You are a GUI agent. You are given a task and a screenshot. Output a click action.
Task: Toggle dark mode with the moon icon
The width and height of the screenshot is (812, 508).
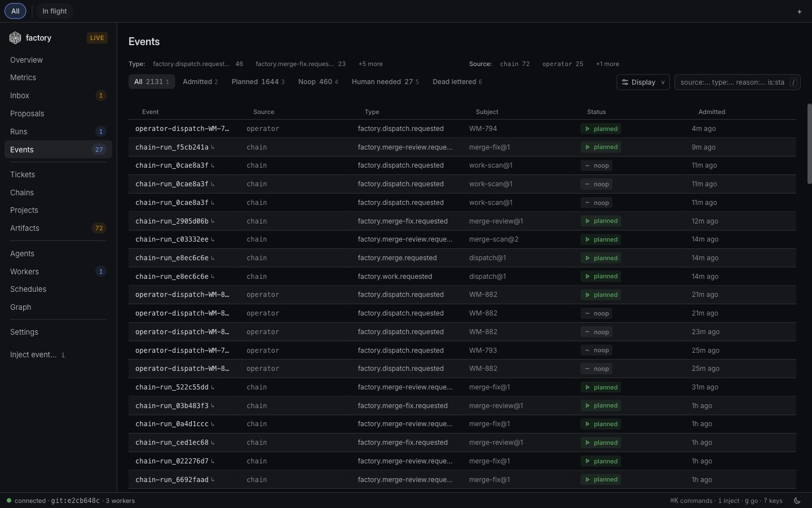click(x=797, y=501)
